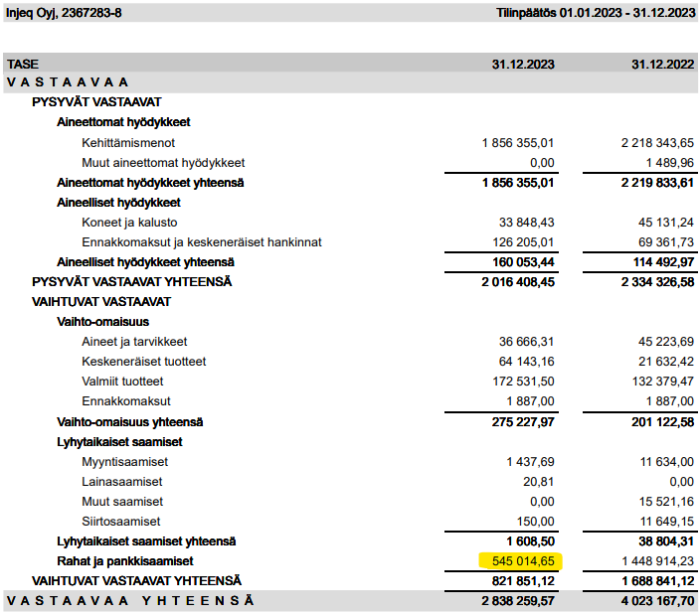
Task: Click the 'Tilinpäätös 01.01.2023 - 31.12.2023' title text
Action: 595,13
